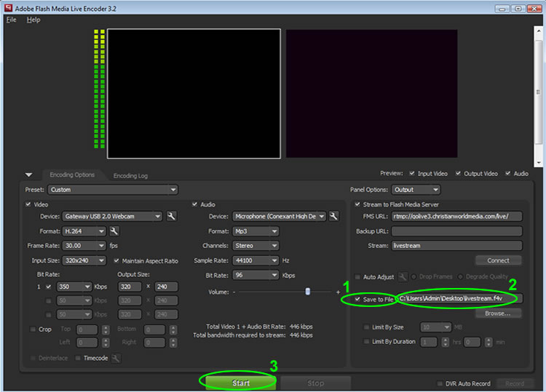Click the Record button
Screen dimensions: 546x392
click(x=515, y=383)
